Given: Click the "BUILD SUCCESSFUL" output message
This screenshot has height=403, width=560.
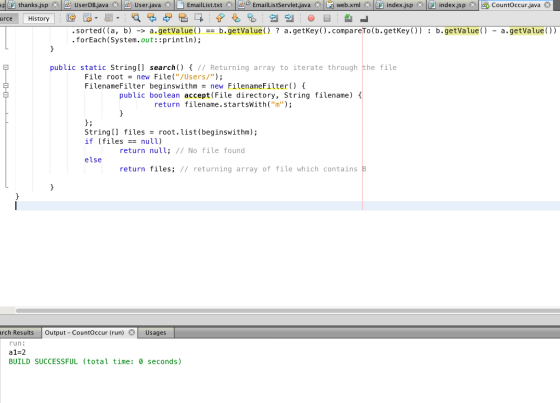Looking at the screenshot, I should pyautogui.click(x=95, y=362).
